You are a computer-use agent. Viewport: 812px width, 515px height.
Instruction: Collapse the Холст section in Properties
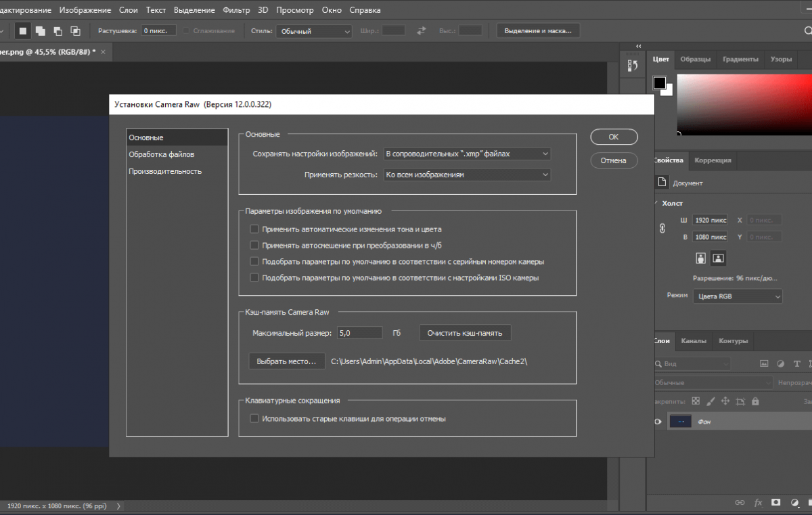click(655, 203)
